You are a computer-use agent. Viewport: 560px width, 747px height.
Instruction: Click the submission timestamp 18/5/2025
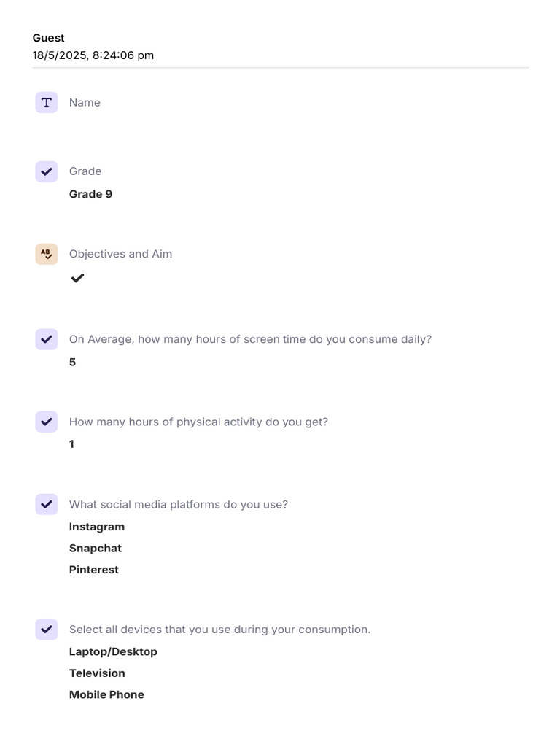tap(93, 55)
